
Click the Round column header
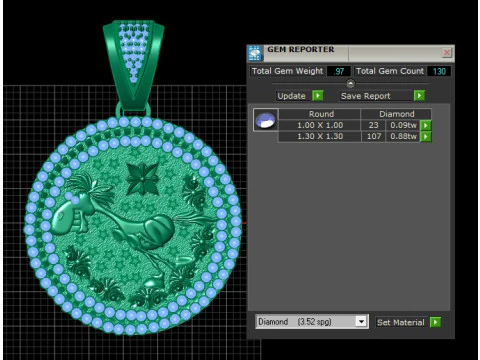pyautogui.click(x=320, y=114)
